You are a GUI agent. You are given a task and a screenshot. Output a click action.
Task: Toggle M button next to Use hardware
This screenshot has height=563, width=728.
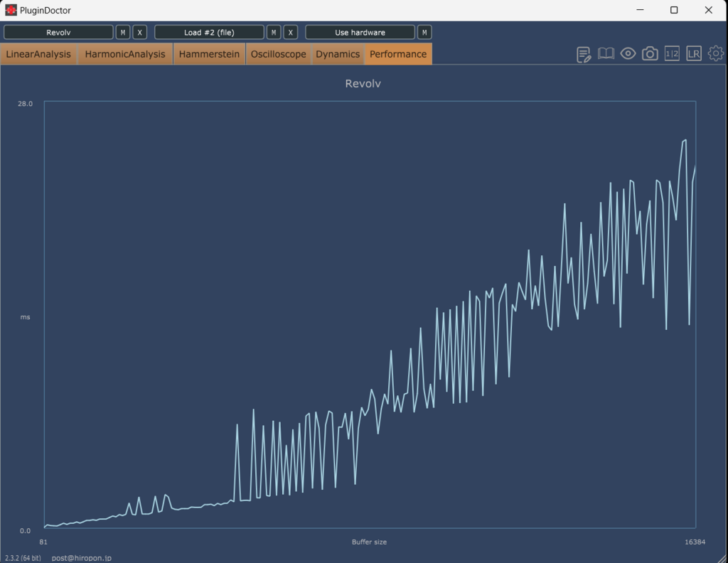click(x=424, y=33)
